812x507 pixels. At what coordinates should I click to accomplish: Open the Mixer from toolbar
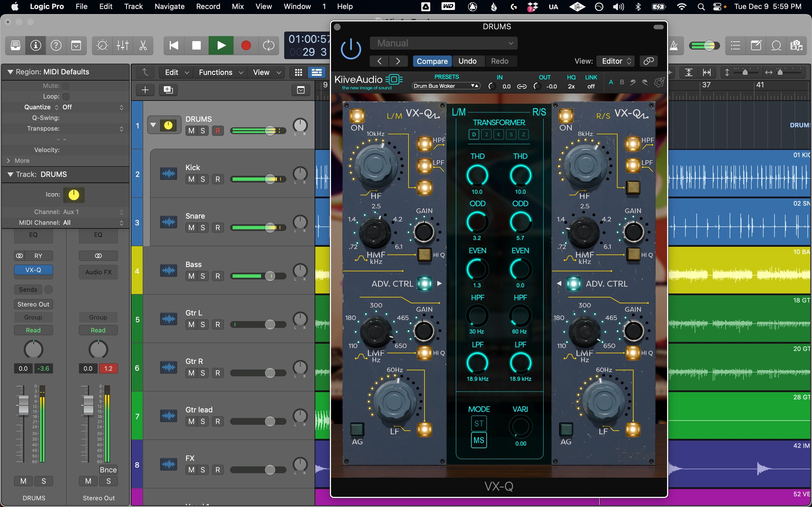(122, 45)
